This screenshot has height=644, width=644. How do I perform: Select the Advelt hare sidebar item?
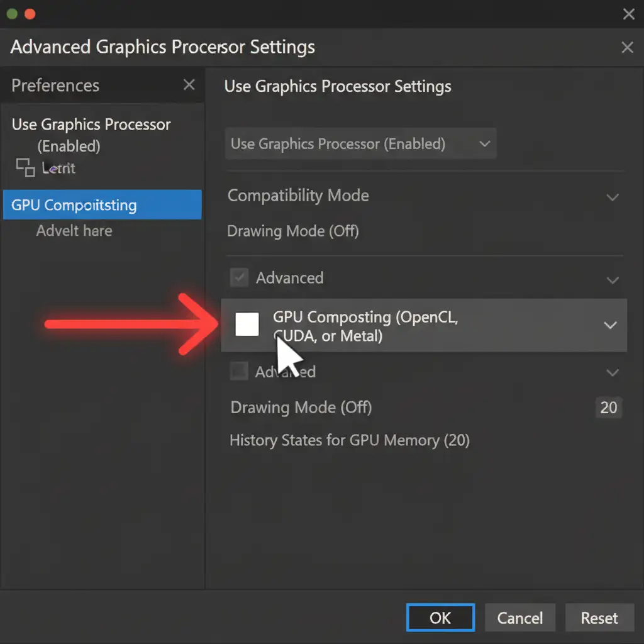[x=74, y=231]
